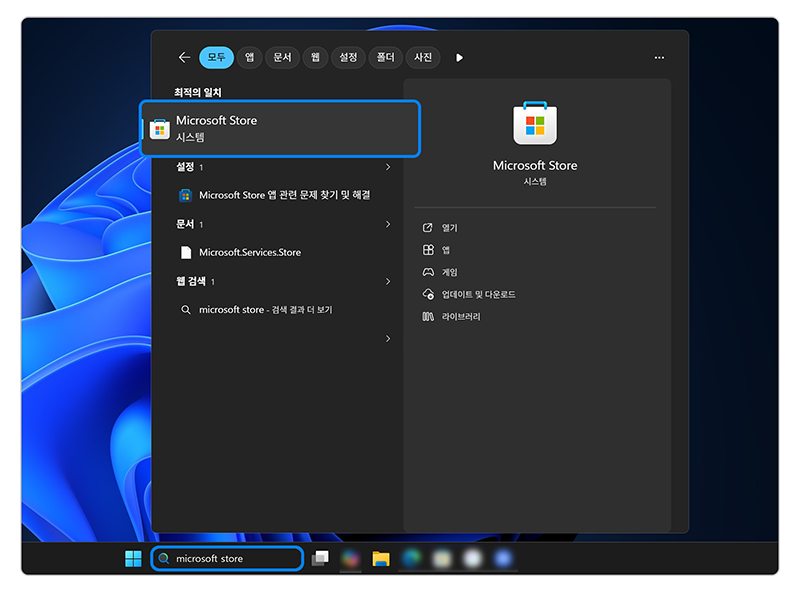Click cloud download icon beside 업데이트 및 다운로드

point(428,294)
